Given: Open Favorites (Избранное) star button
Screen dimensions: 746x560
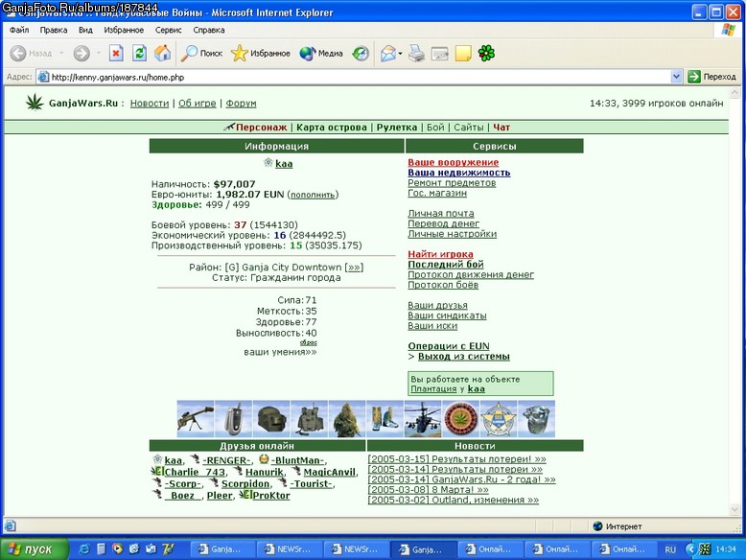Looking at the screenshot, I should tap(260, 54).
